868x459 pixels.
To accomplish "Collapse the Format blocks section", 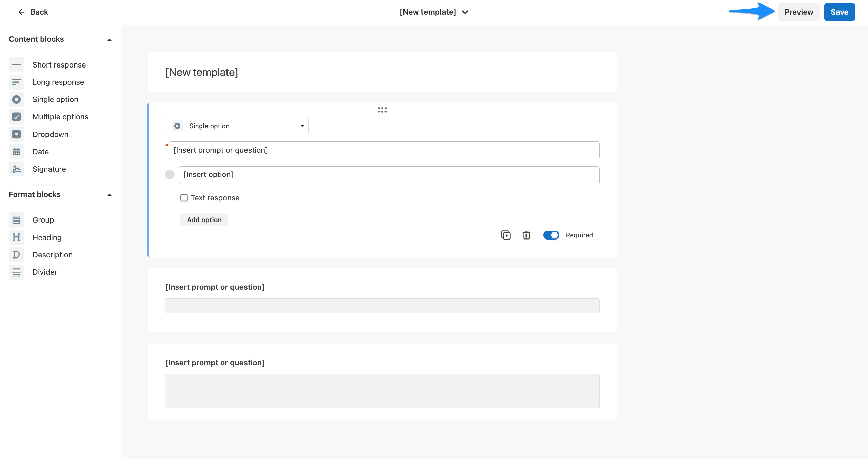I will 109,195.
